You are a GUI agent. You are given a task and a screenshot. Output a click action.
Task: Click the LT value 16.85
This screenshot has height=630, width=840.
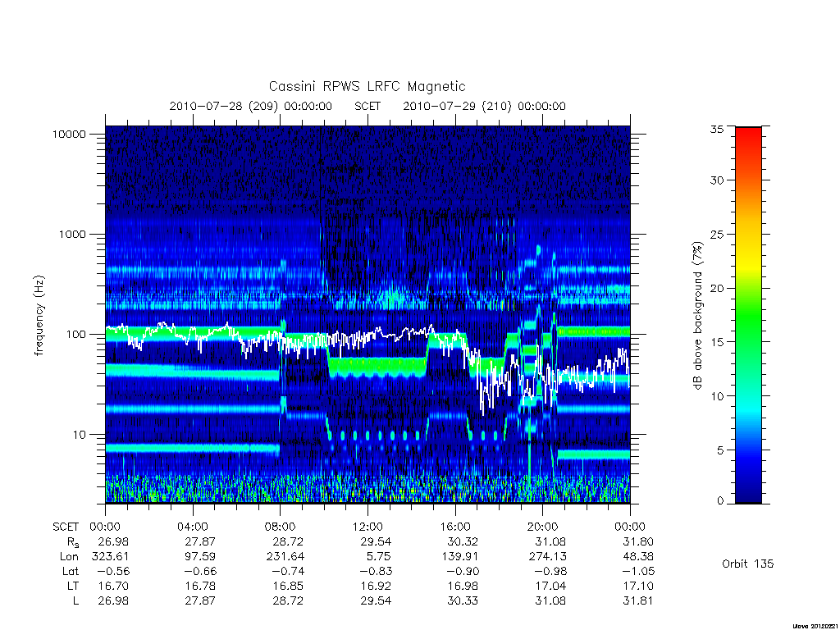point(288,587)
